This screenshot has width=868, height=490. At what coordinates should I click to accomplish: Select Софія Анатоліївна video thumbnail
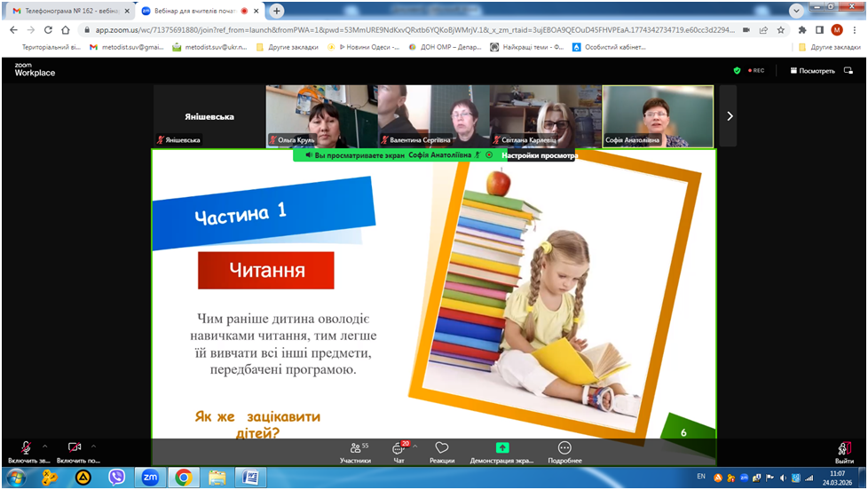tap(658, 115)
